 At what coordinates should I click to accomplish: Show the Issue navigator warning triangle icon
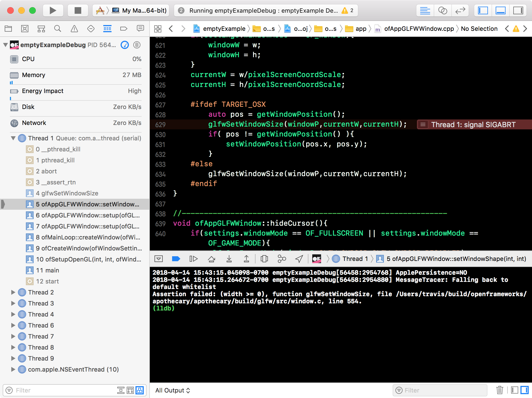74,28
